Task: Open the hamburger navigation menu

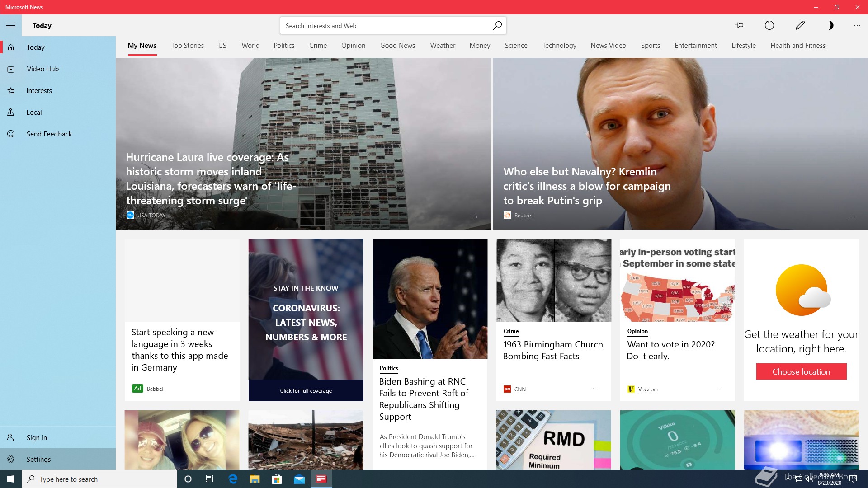Action: coord(11,25)
